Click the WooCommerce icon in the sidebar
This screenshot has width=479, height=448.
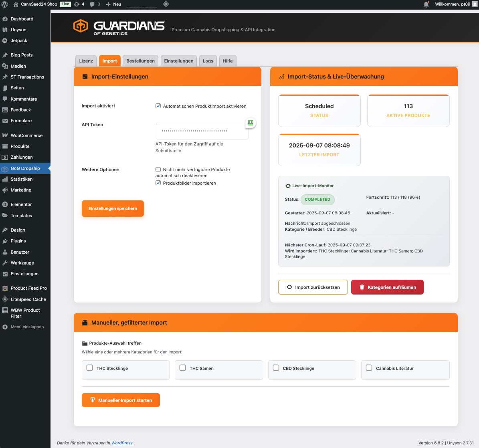coord(5,135)
